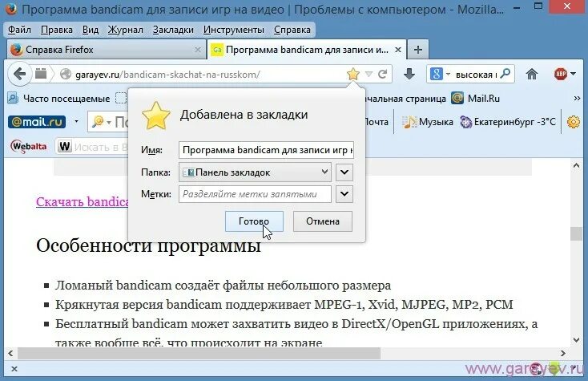This screenshot has width=588, height=381.
Task: Open Часто посещаемые bookmark
Action: click(58, 99)
